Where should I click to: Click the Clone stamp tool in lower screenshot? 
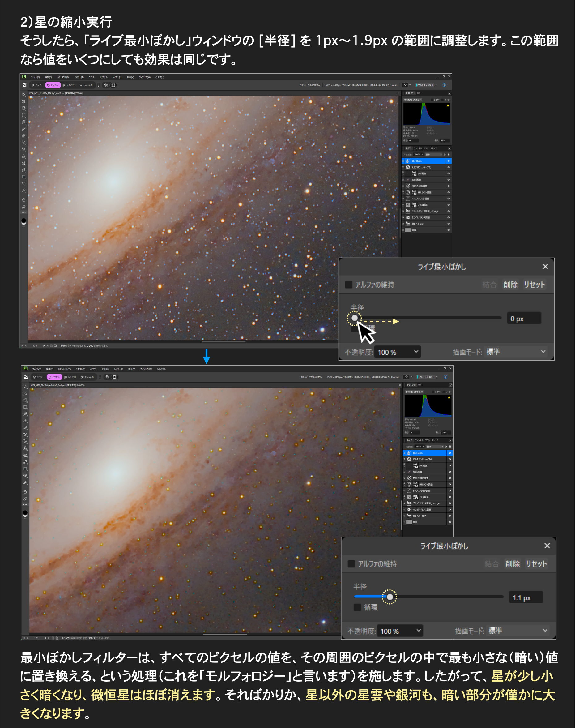[x=25, y=448]
